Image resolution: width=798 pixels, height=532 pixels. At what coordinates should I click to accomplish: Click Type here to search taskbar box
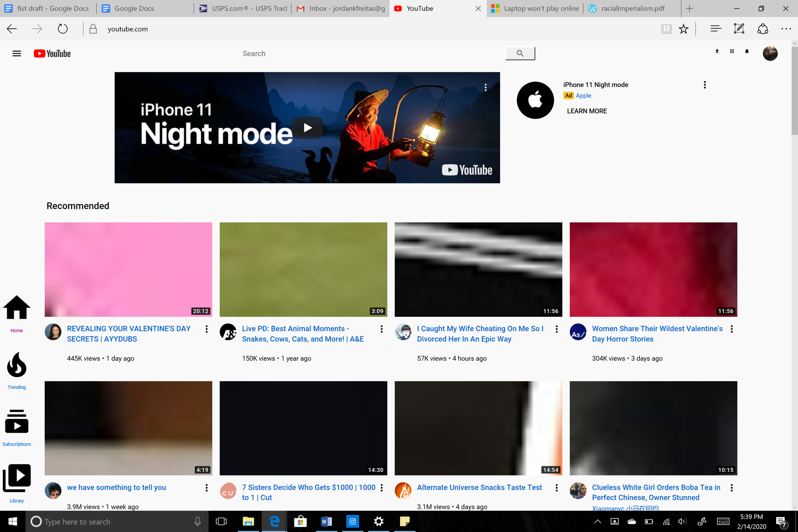[117, 521]
